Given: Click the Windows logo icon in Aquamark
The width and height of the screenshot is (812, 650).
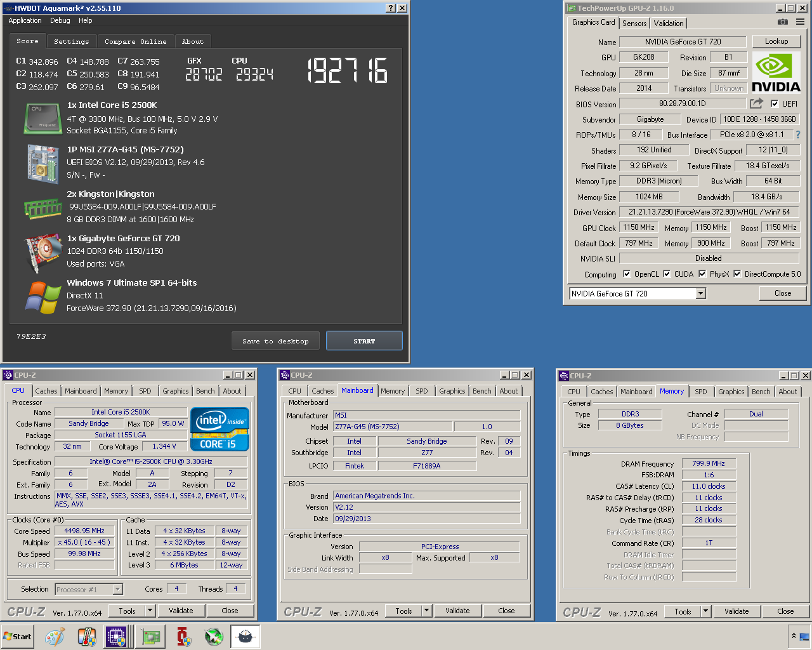Looking at the screenshot, I should [43, 297].
